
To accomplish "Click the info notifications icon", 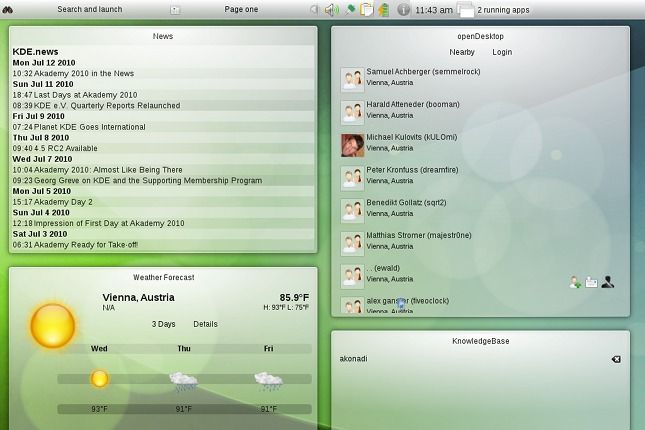I will coord(404,9).
